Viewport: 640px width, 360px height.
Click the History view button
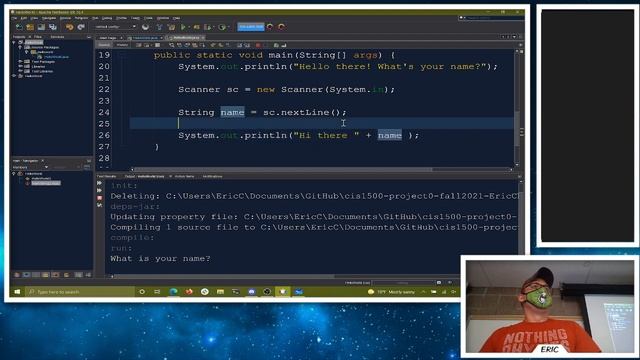pos(122,45)
